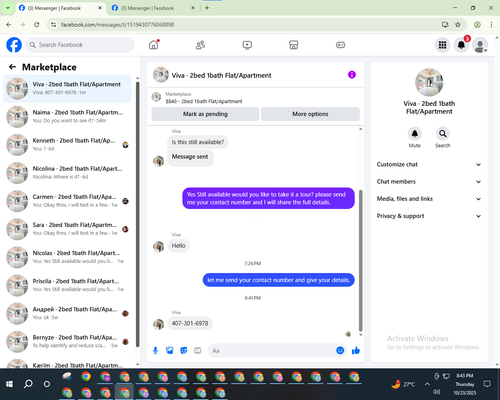Open the tab search dropdown arrow in Chrome
The image size is (500, 400).
coord(8,8)
